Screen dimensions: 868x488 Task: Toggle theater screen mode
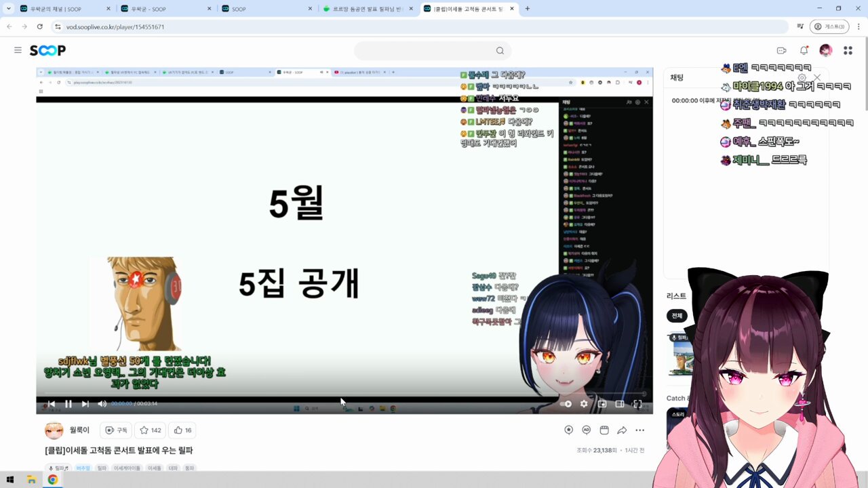pos(619,404)
